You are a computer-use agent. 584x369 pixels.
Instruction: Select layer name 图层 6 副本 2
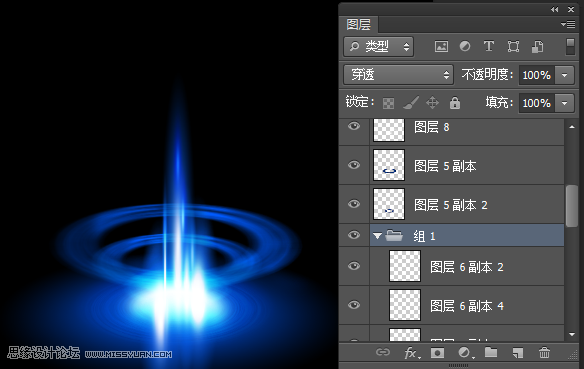click(467, 267)
